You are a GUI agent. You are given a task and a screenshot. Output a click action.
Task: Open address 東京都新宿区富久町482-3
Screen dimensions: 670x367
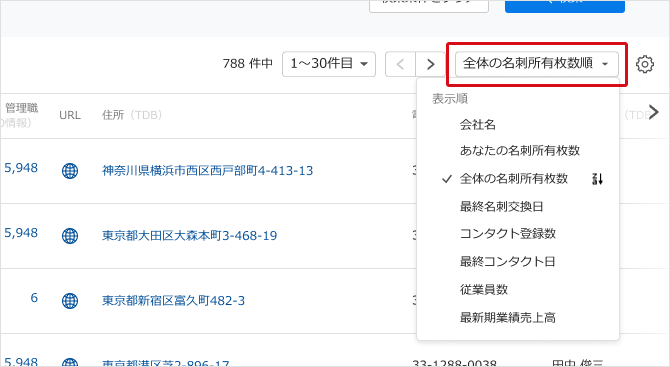(x=173, y=301)
